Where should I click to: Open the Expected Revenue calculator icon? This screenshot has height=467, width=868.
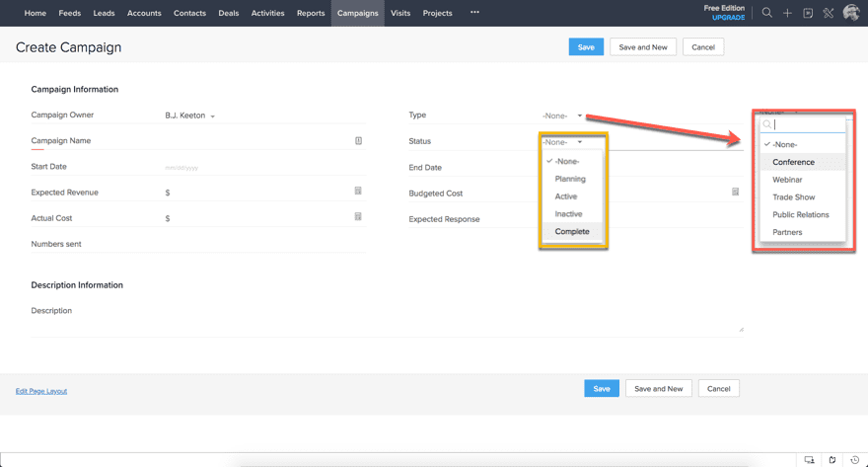tap(358, 192)
